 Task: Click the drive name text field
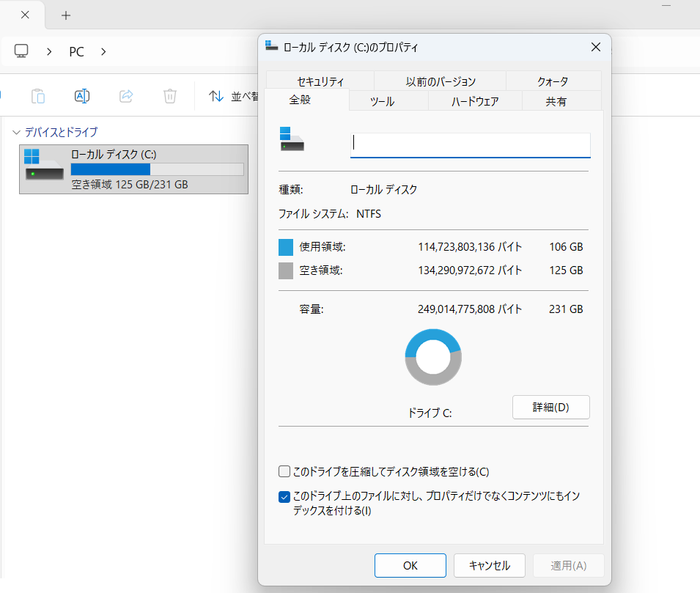coord(470,144)
